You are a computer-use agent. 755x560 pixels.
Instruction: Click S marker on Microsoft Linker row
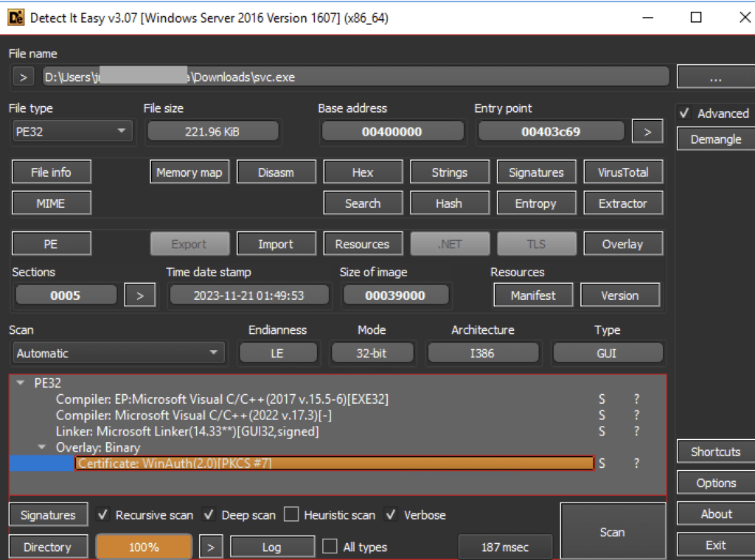pyautogui.click(x=602, y=432)
